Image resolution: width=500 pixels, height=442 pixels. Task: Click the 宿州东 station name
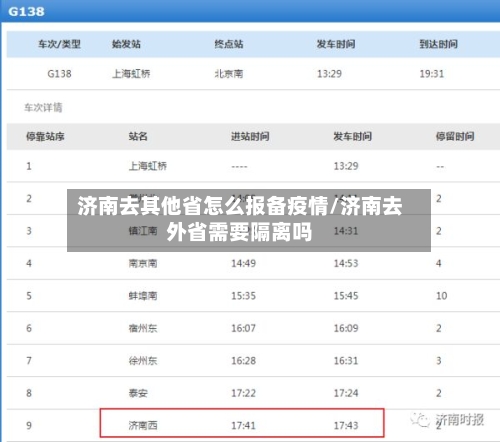[x=143, y=328]
